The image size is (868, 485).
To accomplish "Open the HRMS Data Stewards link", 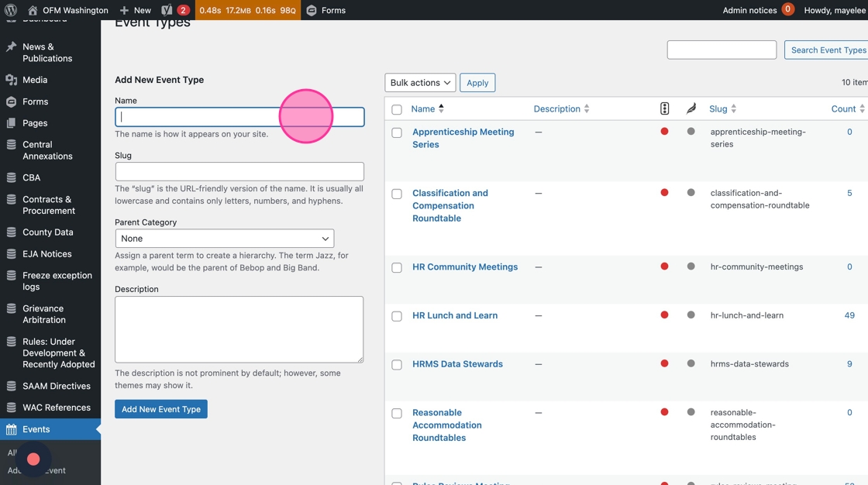I will tap(457, 364).
